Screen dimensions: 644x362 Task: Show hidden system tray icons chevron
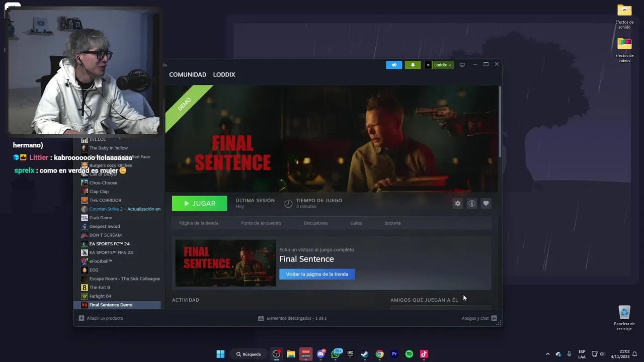(547, 354)
